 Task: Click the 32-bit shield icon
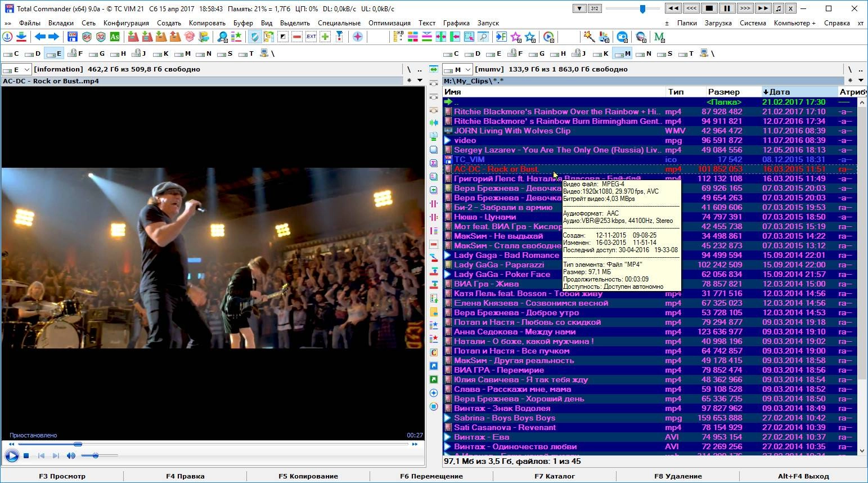coord(101,37)
